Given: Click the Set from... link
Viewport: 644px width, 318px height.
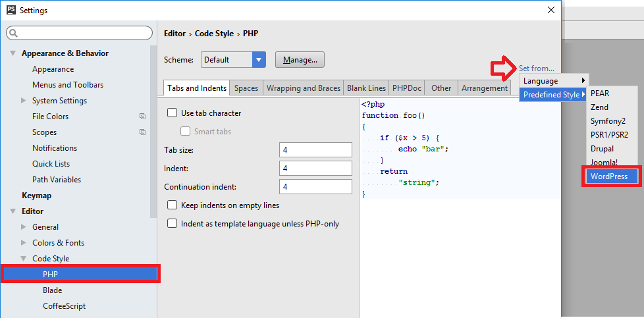Looking at the screenshot, I should (537, 68).
